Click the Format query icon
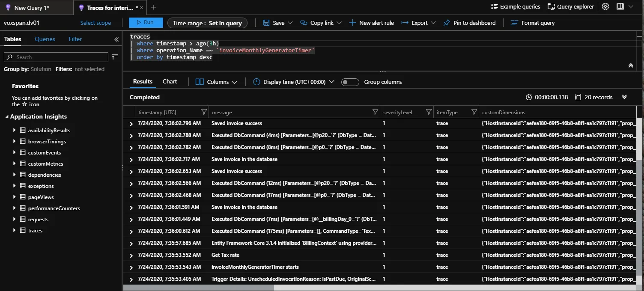 (514, 23)
